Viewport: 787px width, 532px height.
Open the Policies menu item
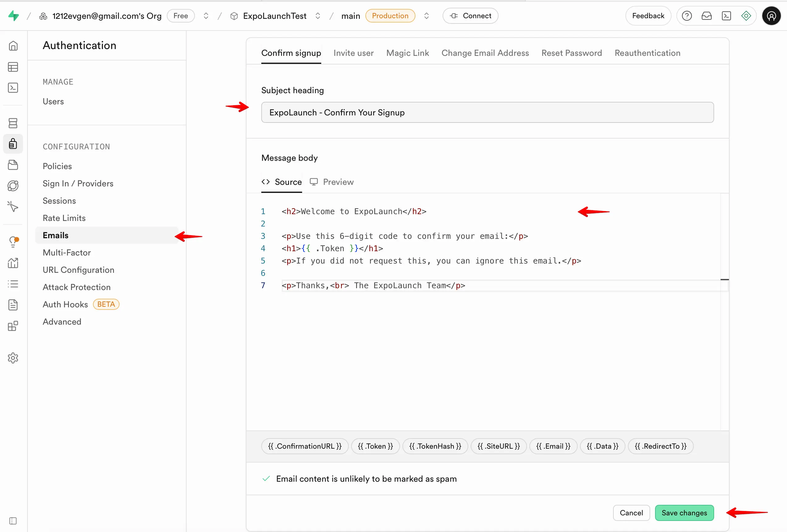point(57,166)
